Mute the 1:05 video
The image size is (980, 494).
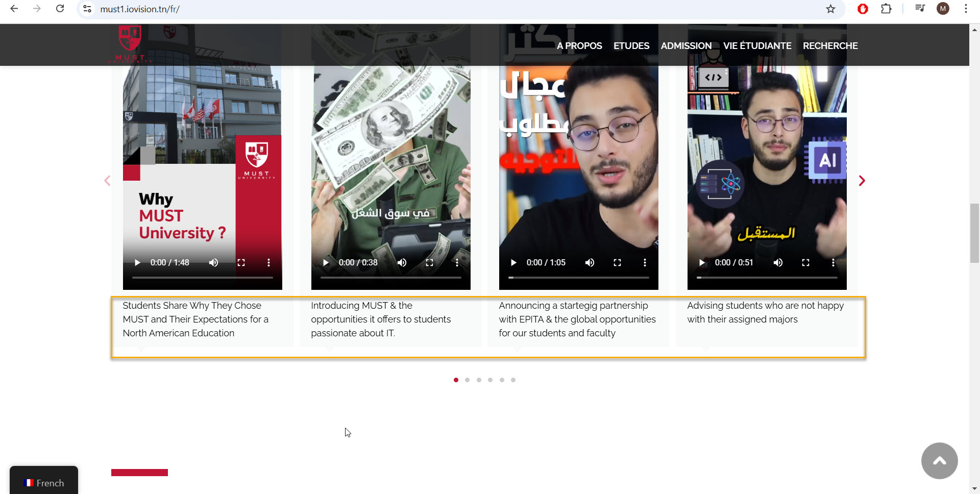[590, 262]
